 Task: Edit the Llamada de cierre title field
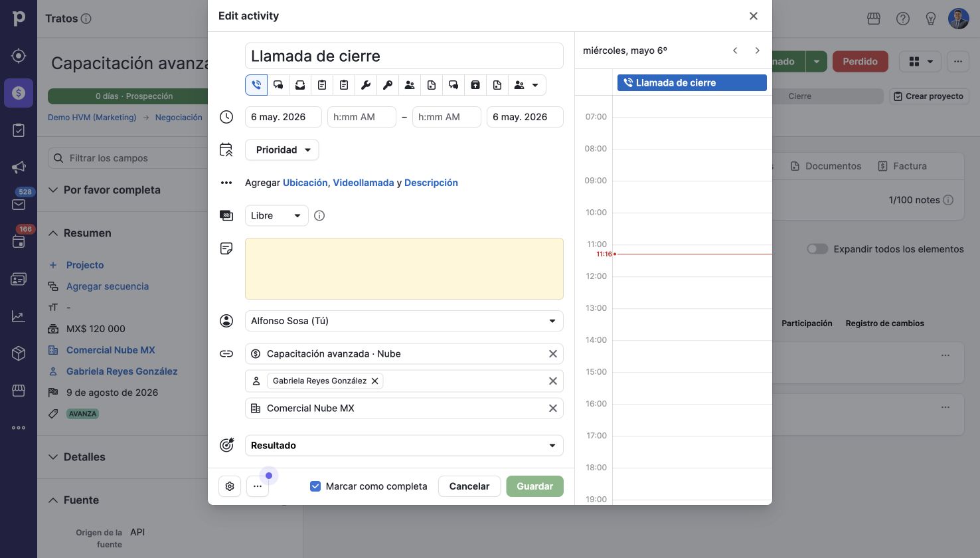point(404,56)
